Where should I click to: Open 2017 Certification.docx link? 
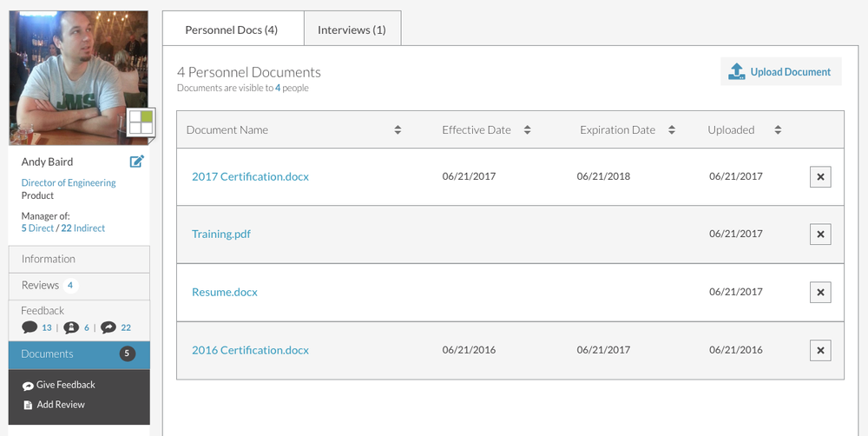[250, 176]
